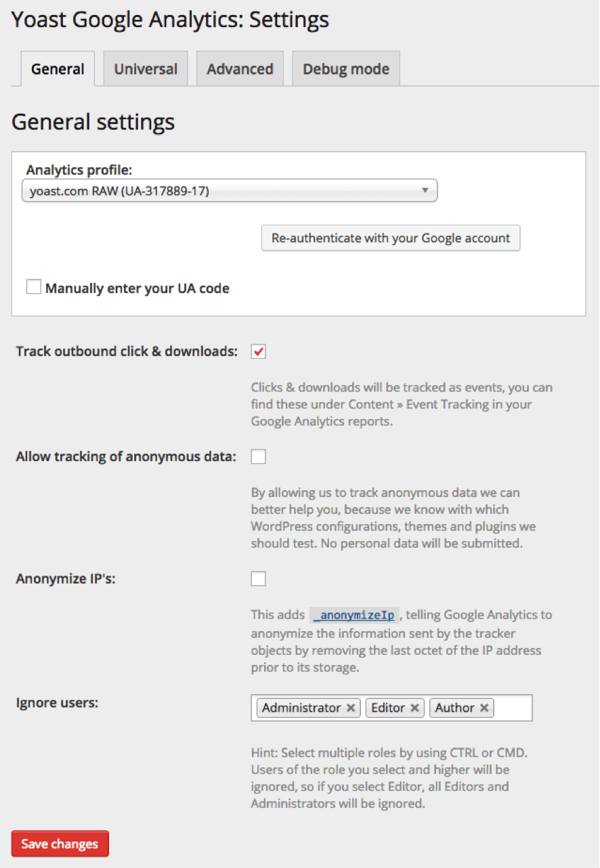Open the Universal tab
Image resolution: width=600 pixels, height=868 pixels.
[x=146, y=69]
